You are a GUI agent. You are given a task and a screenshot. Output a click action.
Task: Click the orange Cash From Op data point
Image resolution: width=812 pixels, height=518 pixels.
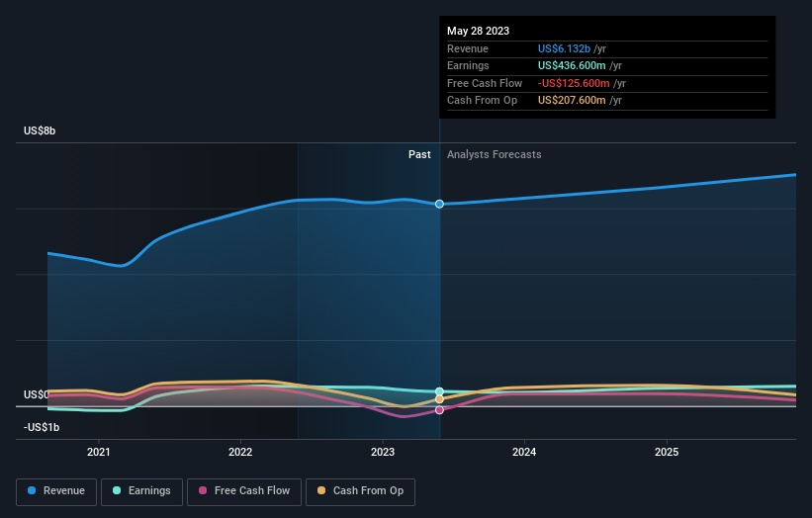pyautogui.click(x=439, y=399)
